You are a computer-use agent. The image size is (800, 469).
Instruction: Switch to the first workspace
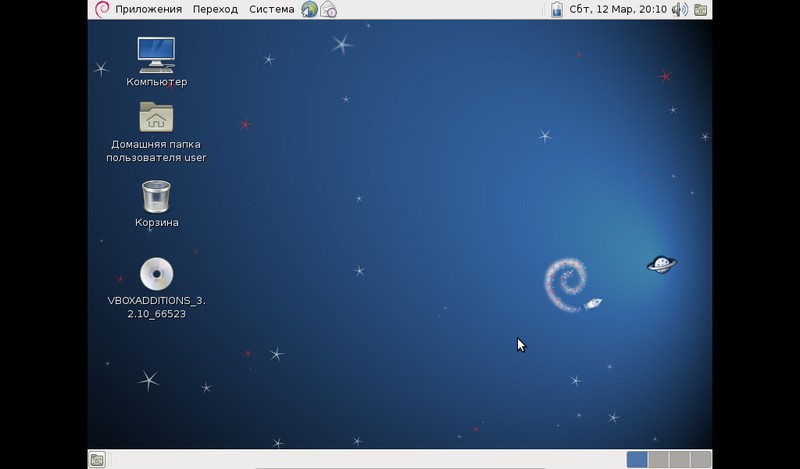tap(637, 459)
